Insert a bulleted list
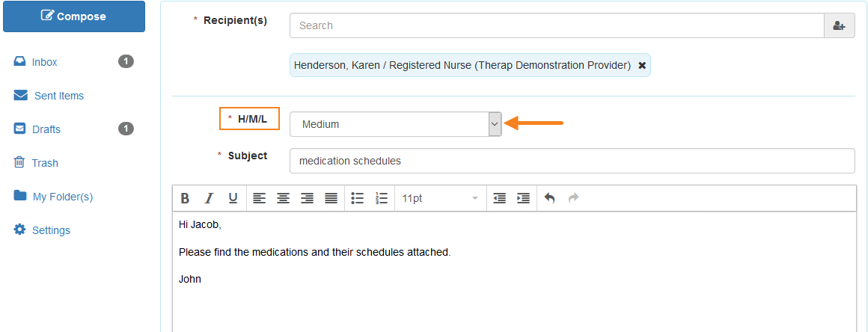The width and height of the screenshot is (868, 332). pos(357,198)
